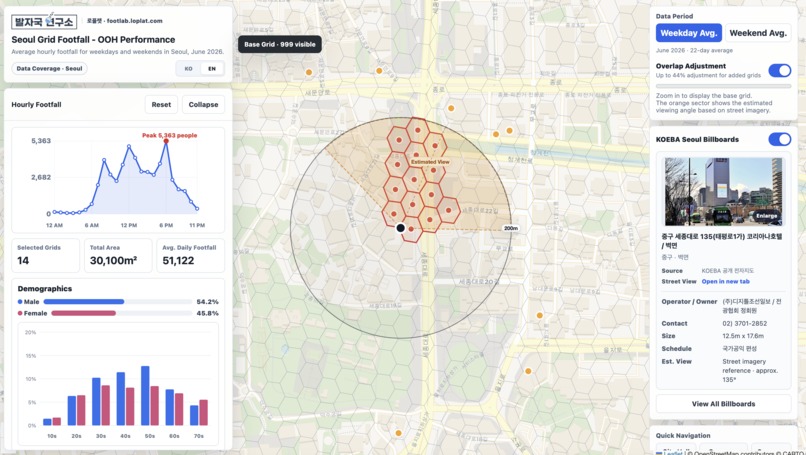This screenshot has width=806, height=455.
Task: Click the Selected Grids 14 card
Action: tap(46, 255)
